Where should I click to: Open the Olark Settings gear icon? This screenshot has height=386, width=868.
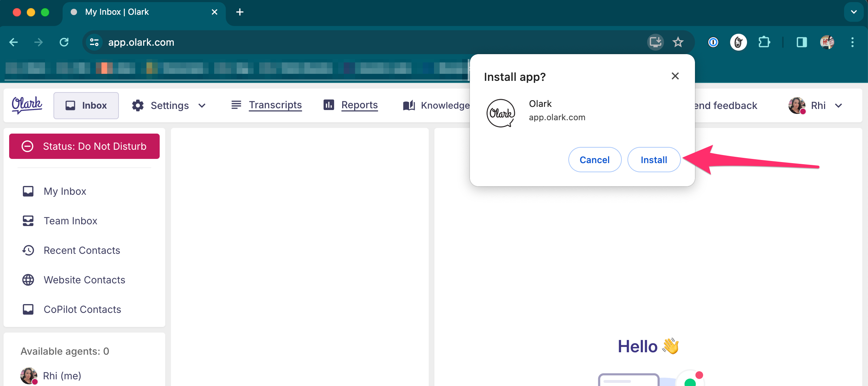[138, 105]
